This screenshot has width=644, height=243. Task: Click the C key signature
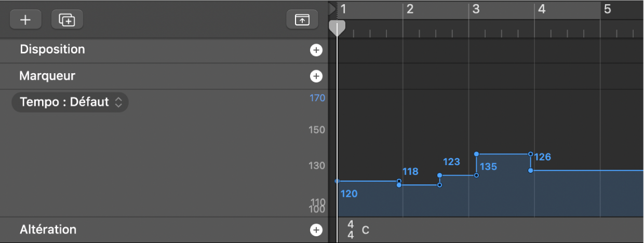[366, 230]
